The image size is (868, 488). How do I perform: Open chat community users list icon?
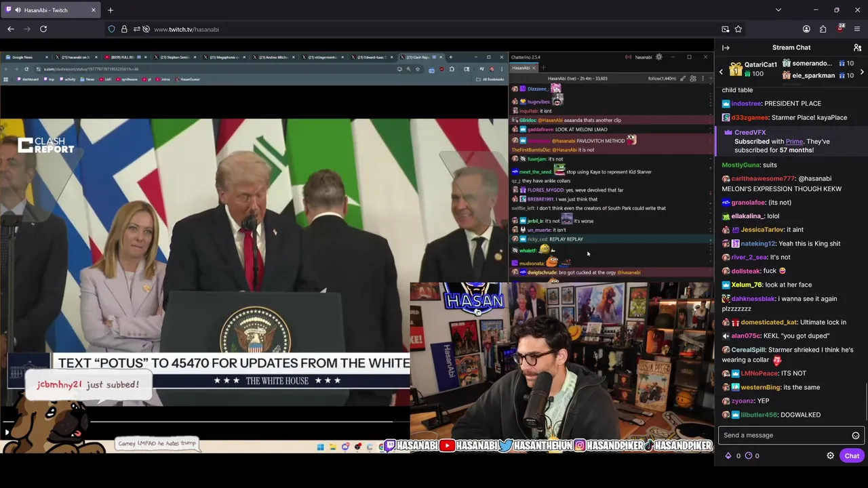(x=858, y=47)
